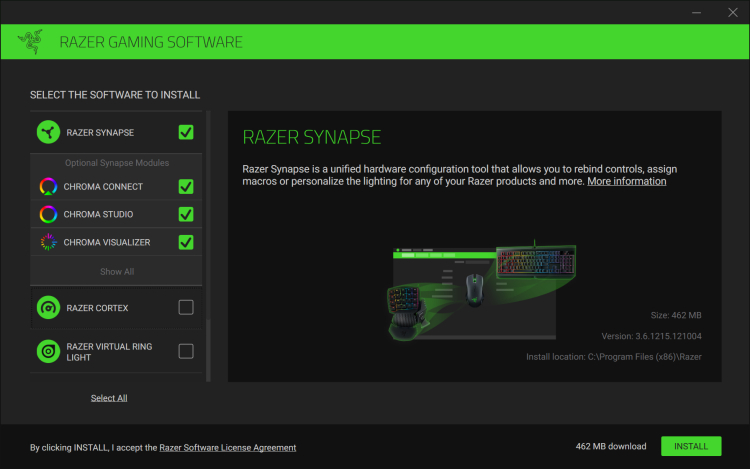Minimize the installer window

[x=696, y=12]
